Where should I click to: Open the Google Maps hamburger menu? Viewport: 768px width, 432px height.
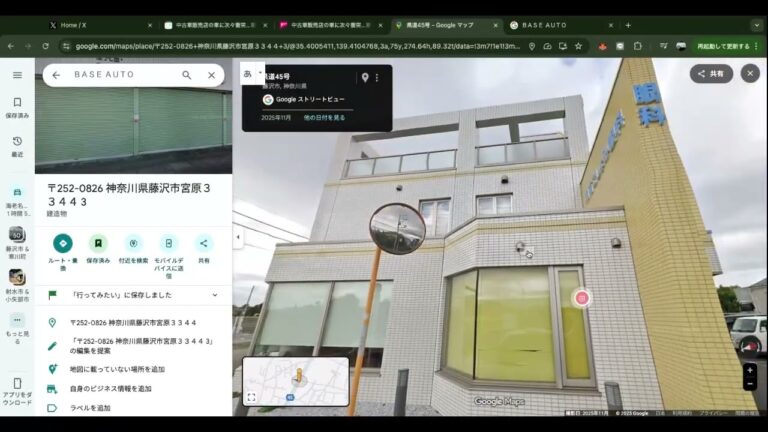(x=17, y=75)
